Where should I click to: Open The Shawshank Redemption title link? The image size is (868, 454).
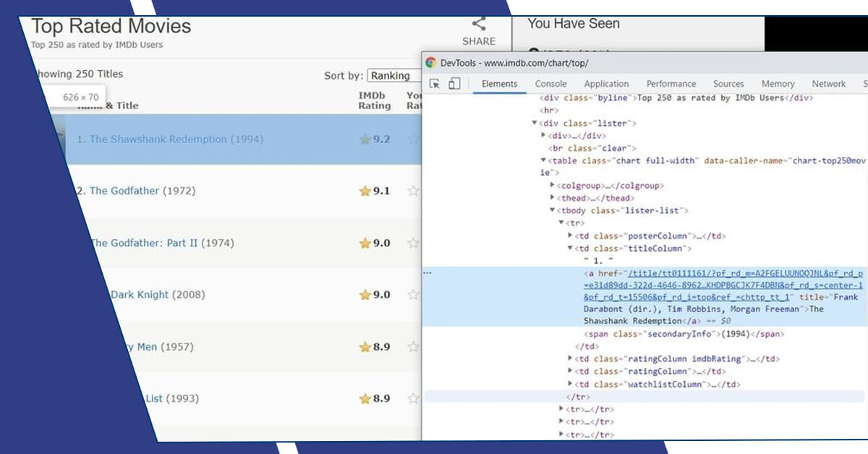pyautogui.click(x=158, y=140)
